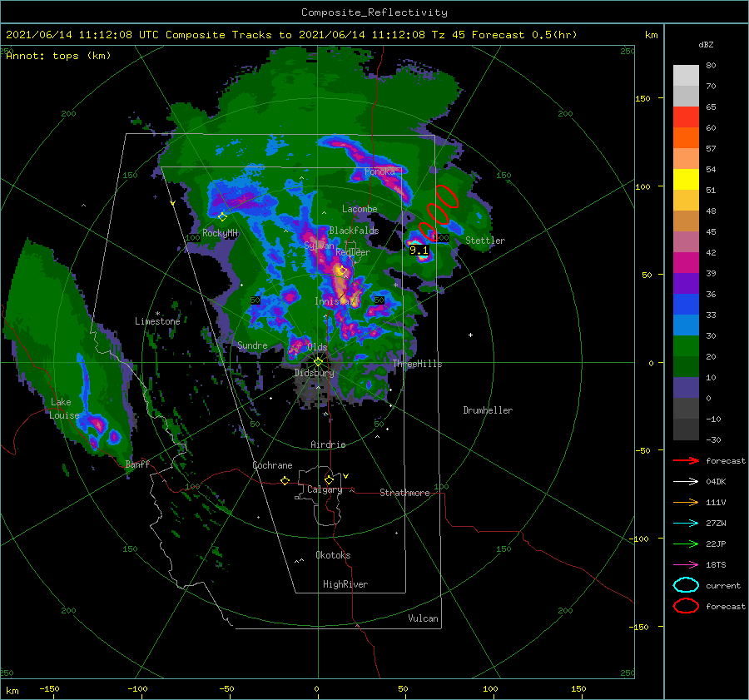749x700 pixels.
Task: Click the Drumheller town label
Action: click(x=488, y=410)
